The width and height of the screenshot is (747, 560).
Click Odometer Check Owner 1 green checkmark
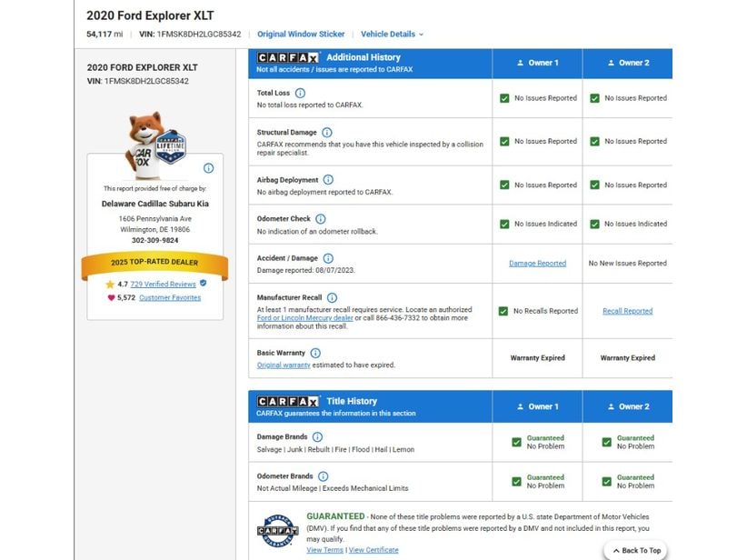(x=504, y=224)
